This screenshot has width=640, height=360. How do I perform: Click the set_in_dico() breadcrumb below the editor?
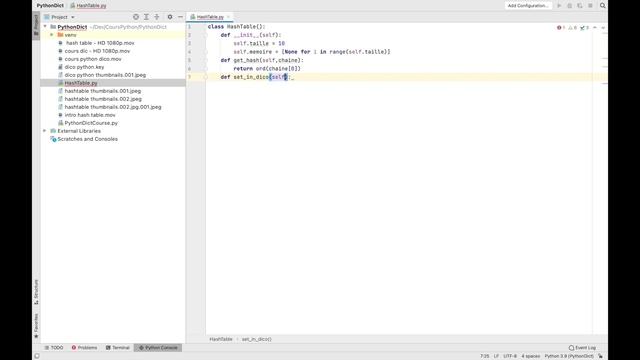pos(256,339)
